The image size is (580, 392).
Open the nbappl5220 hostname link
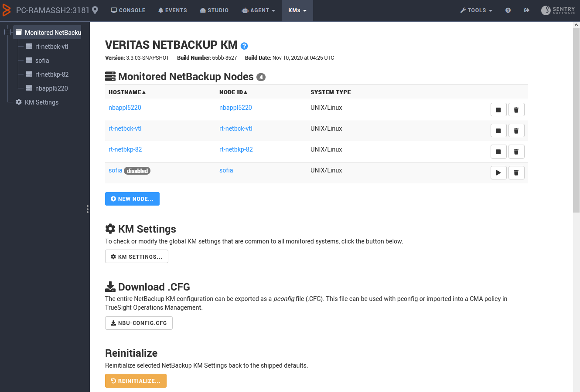click(125, 107)
